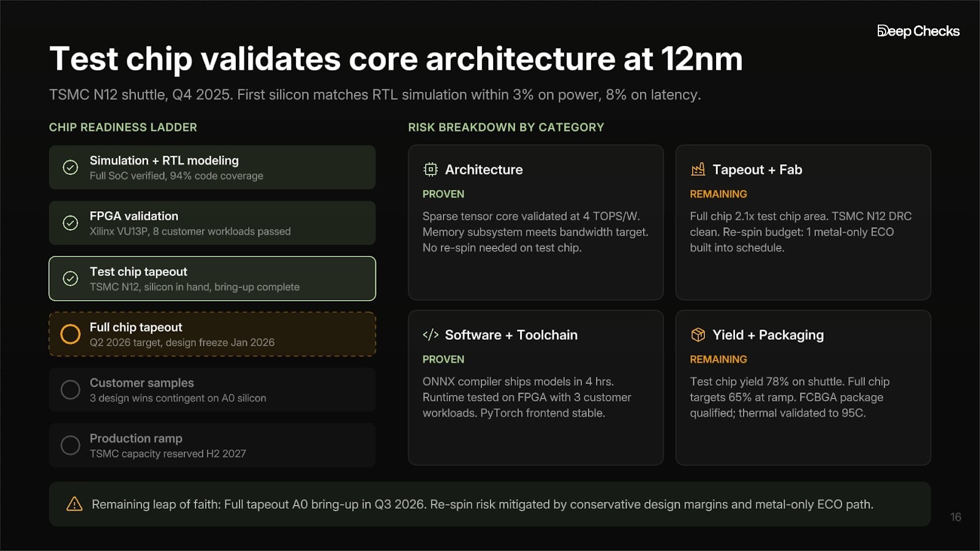The height and width of the screenshot is (551, 980).
Task: Click 'Full SoC verified, 94% code coverage'
Action: (x=176, y=176)
